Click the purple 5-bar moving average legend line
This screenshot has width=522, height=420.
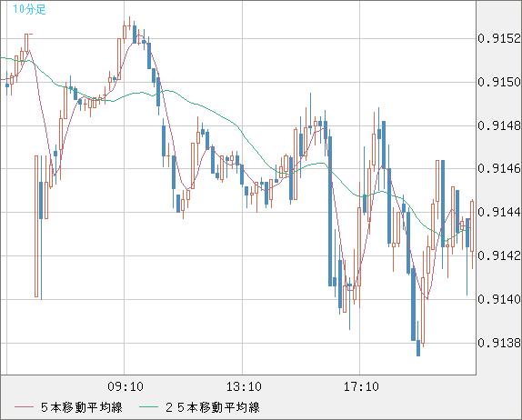pyautogui.click(x=25, y=407)
